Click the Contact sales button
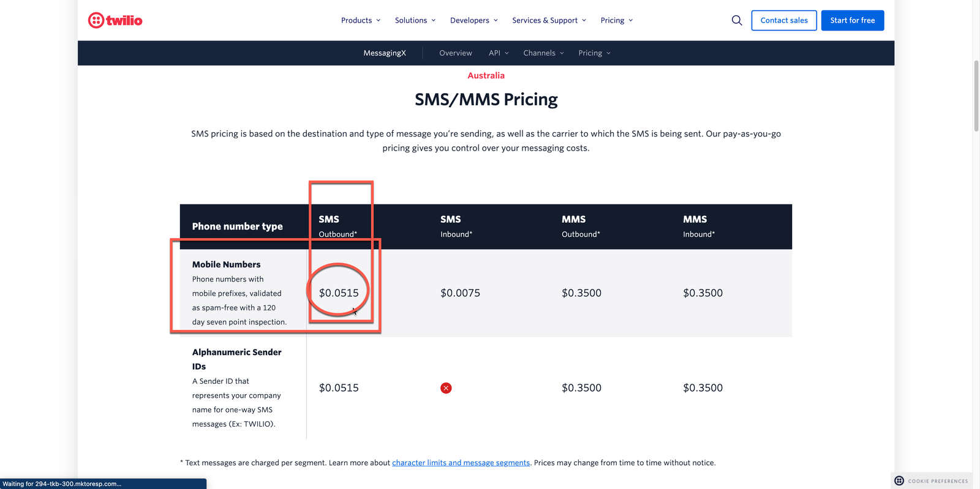Image resolution: width=980 pixels, height=489 pixels. coord(784,20)
